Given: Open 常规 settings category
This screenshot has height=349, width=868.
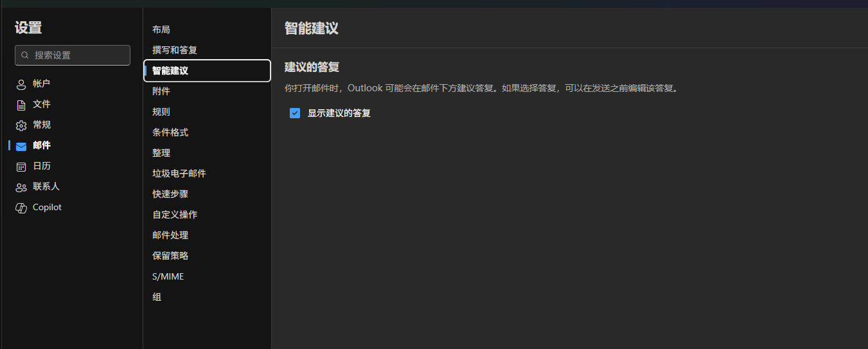Looking at the screenshot, I should 72,125.
